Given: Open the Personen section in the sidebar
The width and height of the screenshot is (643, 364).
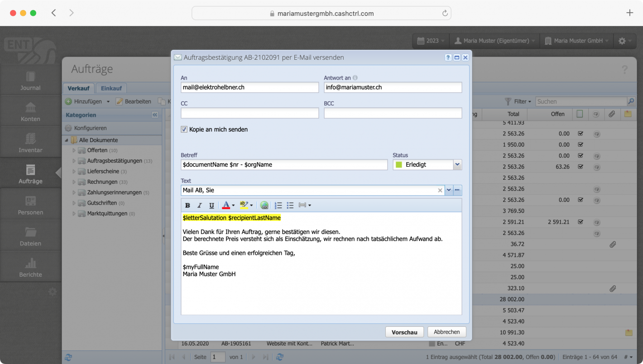Looking at the screenshot, I should coord(30,204).
